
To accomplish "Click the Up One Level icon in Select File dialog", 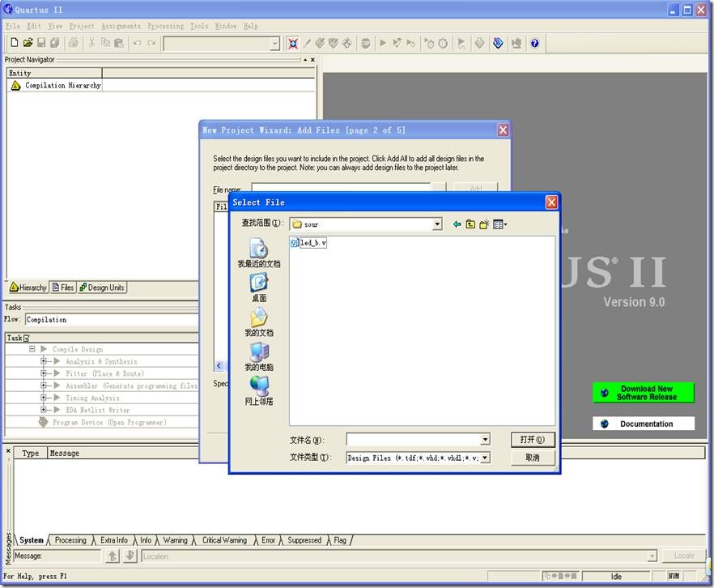I will tap(470, 224).
